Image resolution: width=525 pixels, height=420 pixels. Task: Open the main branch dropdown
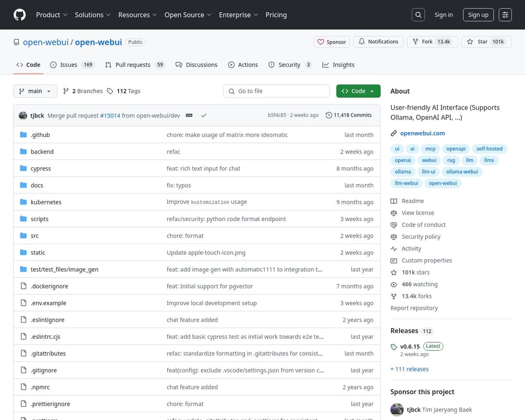tap(35, 91)
